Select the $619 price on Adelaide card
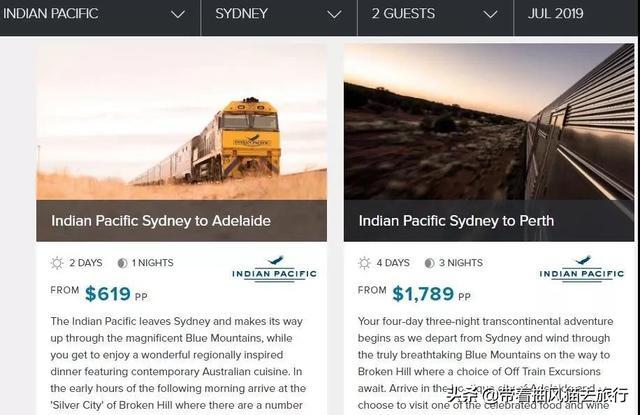 (108, 294)
